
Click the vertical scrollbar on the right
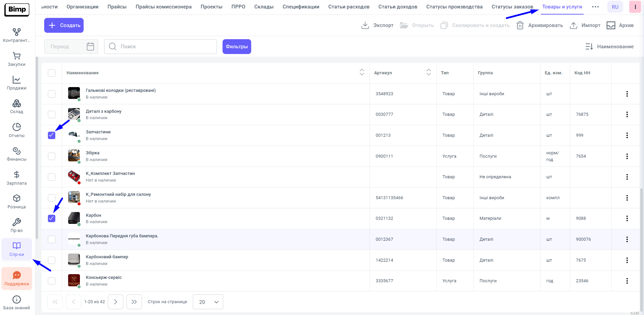tap(641, 236)
